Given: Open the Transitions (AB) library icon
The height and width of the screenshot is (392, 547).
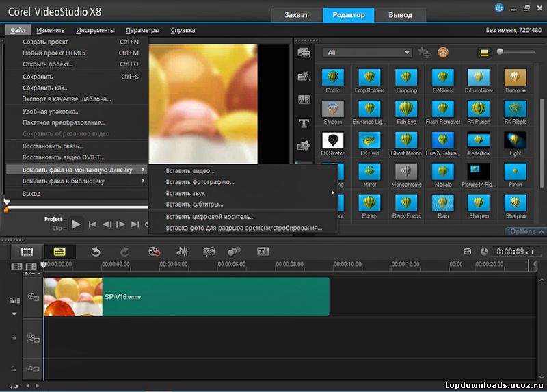Looking at the screenshot, I should coord(304,100).
